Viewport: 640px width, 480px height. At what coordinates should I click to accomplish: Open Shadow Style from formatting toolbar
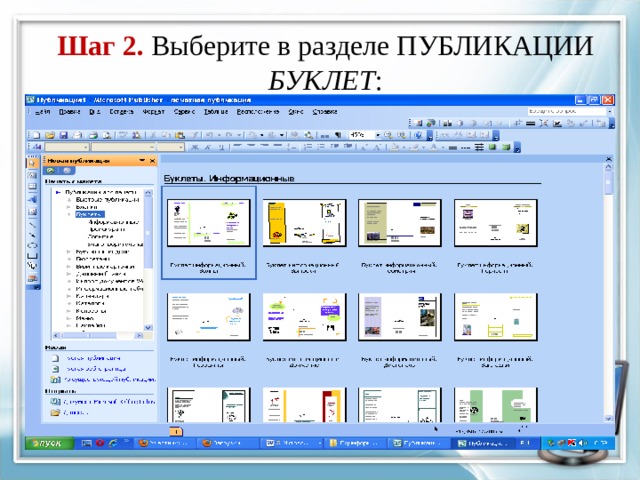pos(493,147)
